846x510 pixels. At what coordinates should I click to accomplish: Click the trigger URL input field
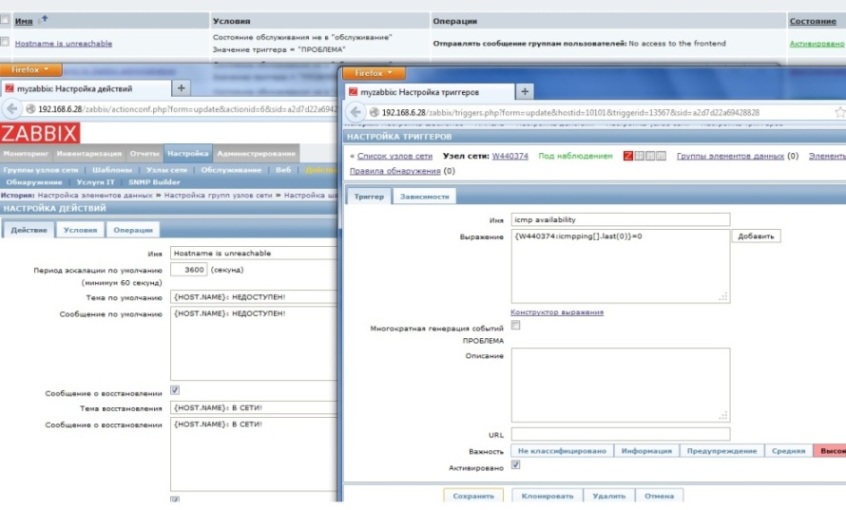click(x=620, y=434)
